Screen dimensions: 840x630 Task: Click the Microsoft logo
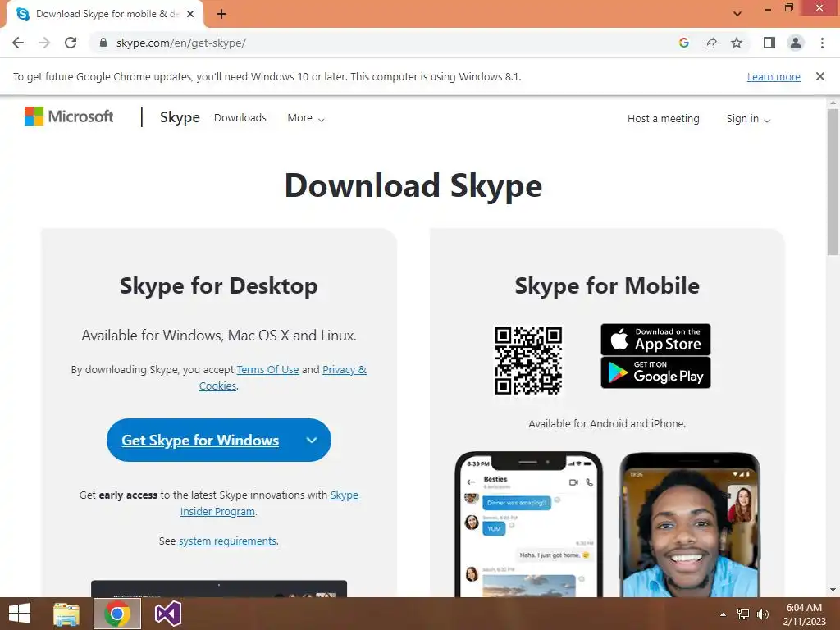(x=69, y=116)
